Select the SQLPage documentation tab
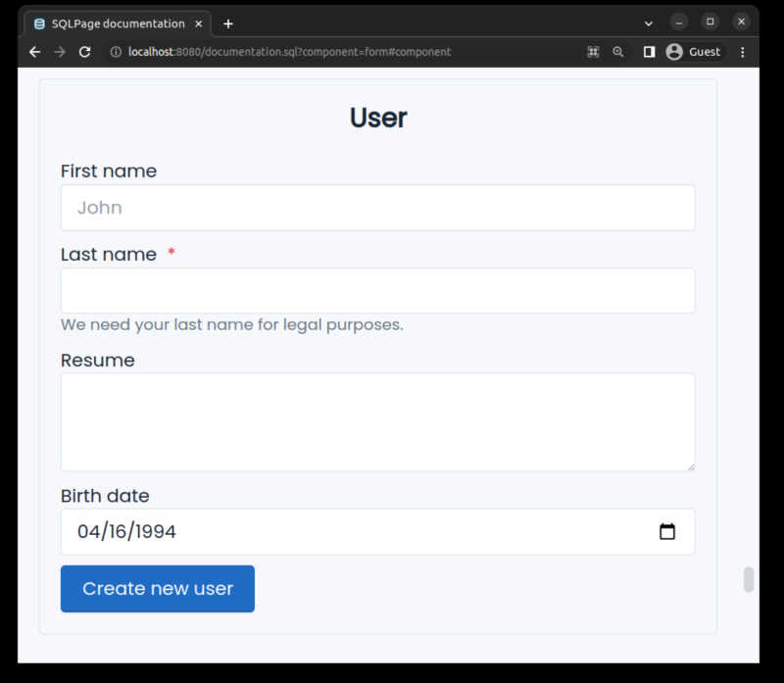This screenshot has height=683, width=784. pos(118,24)
